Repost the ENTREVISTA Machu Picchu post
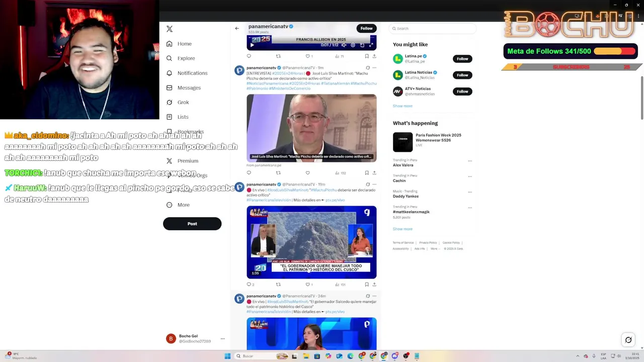The width and height of the screenshot is (644, 362). 278,173
